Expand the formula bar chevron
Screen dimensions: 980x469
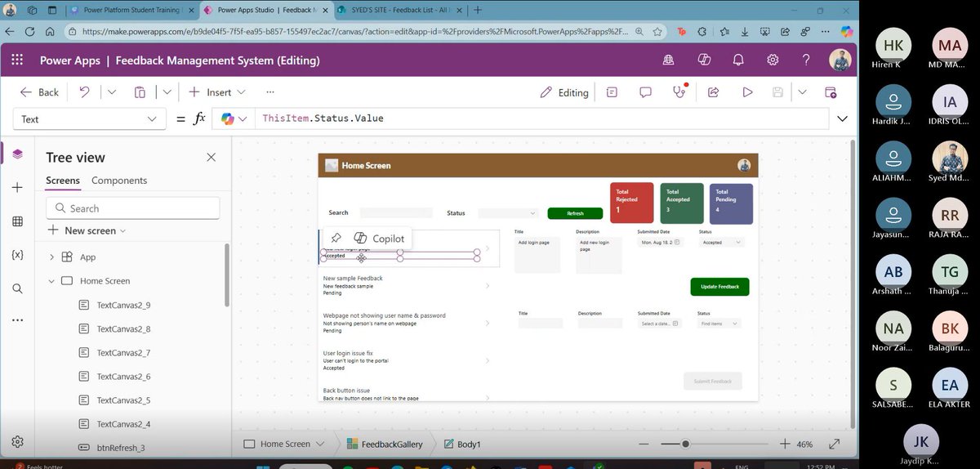tap(843, 119)
